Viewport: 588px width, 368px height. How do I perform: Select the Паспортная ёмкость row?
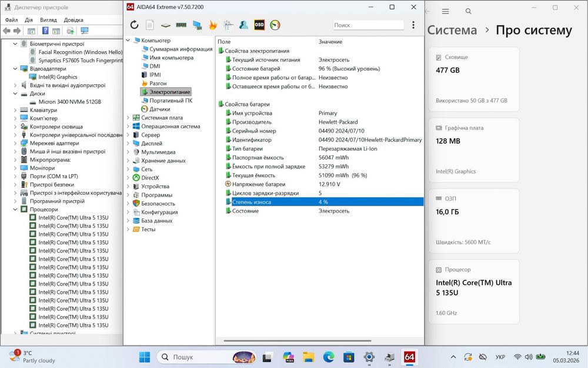point(324,157)
